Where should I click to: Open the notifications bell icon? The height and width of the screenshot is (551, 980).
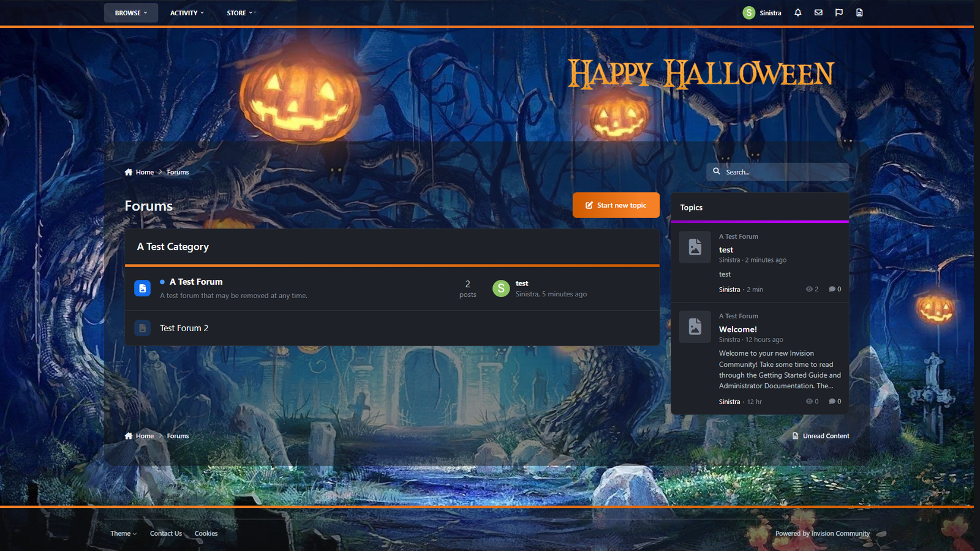click(x=797, y=12)
